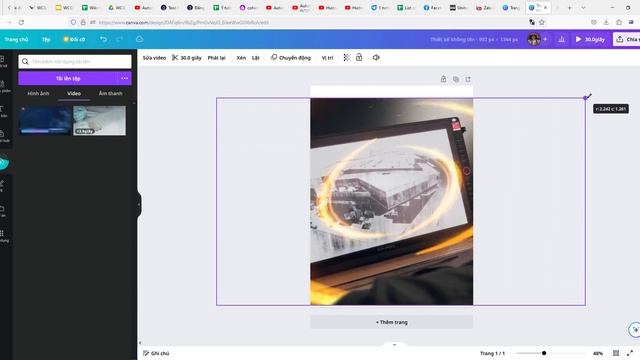The width and height of the screenshot is (640, 360).
Task: Select the dark blue uploading video thumbnail
Action: click(x=45, y=120)
